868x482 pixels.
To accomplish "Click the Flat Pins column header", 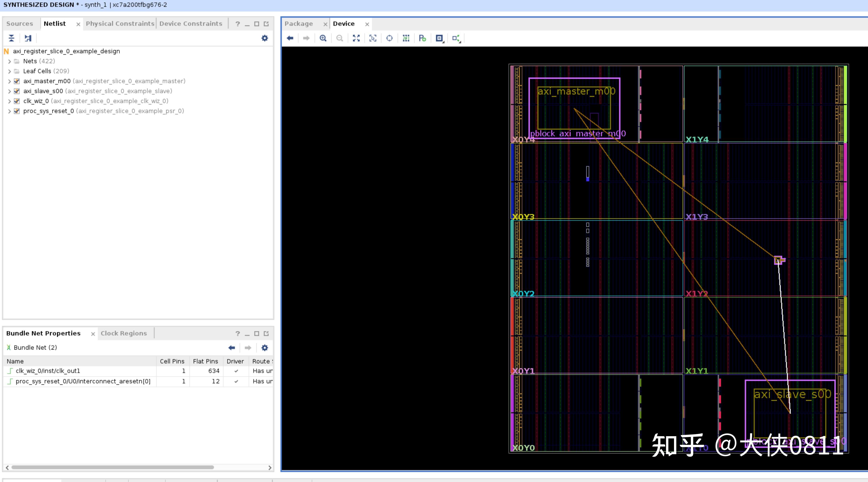I will click(x=205, y=361).
